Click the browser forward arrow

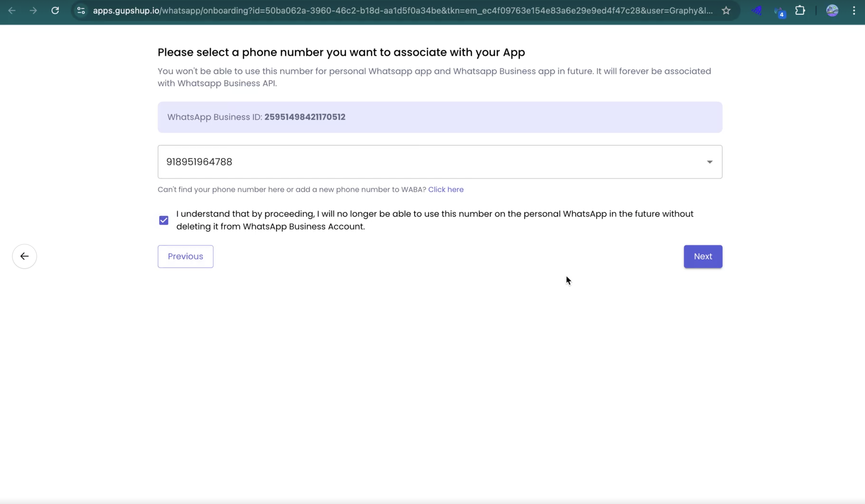[33, 11]
